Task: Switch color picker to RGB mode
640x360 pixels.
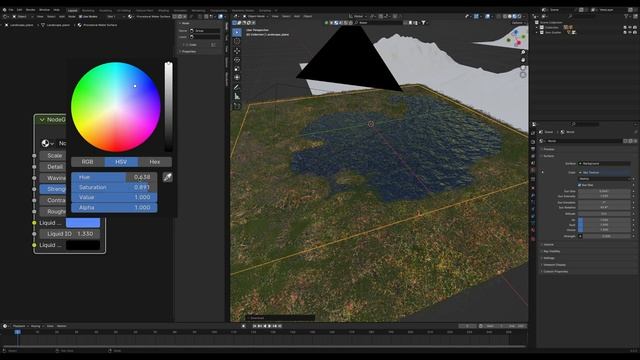Action: point(87,162)
